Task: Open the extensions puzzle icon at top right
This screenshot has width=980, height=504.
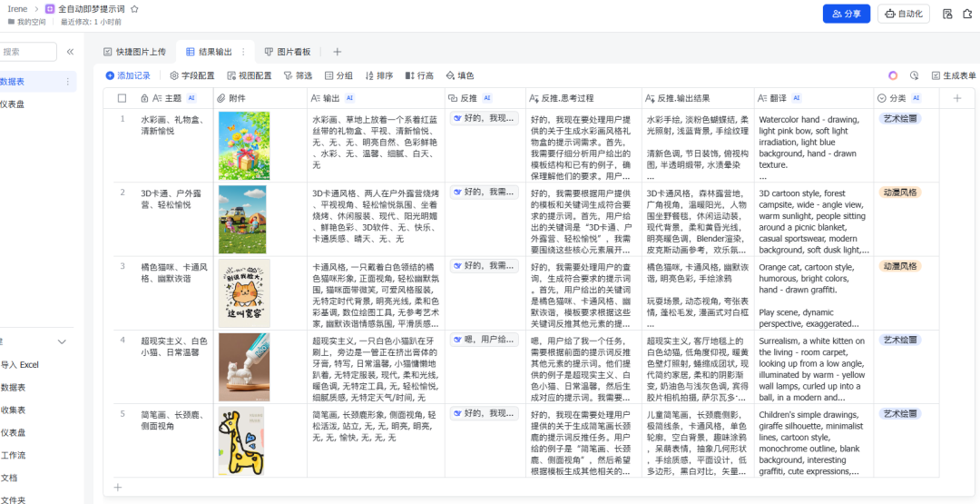Action: (x=966, y=14)
